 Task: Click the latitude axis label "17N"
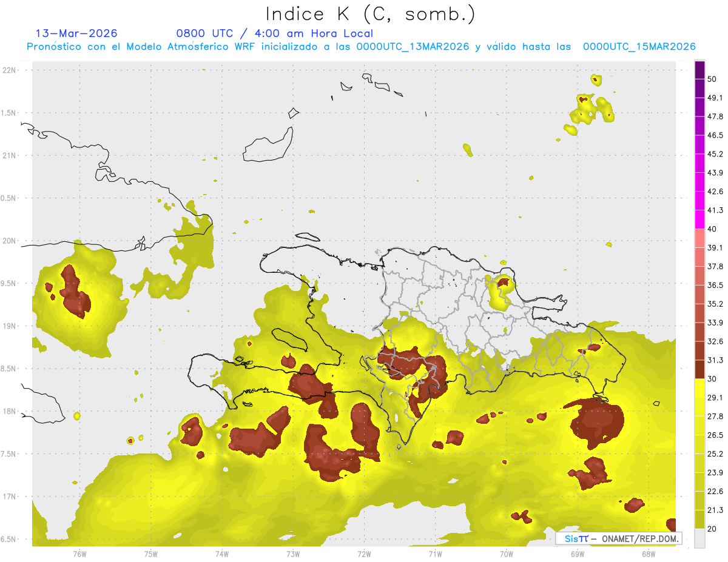(10, 497)
